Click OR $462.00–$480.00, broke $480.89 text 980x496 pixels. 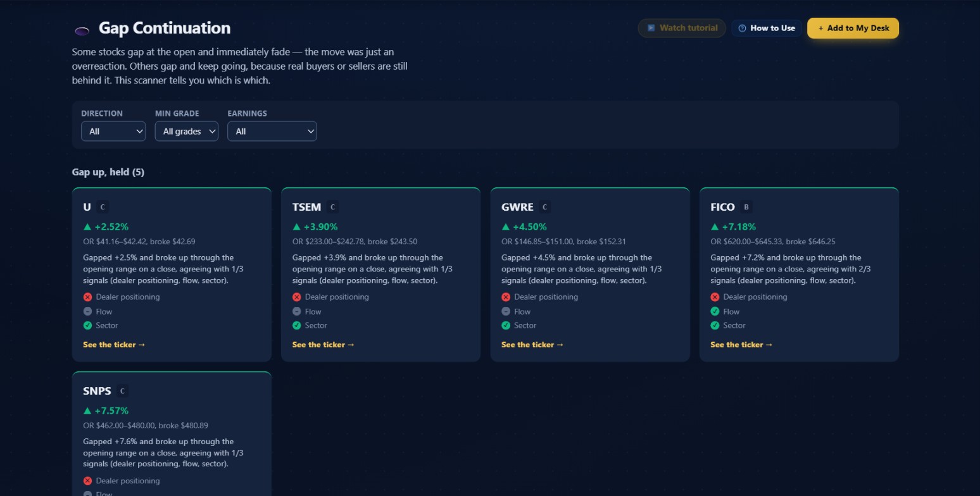pyautogui.click(x=146, y=426)
